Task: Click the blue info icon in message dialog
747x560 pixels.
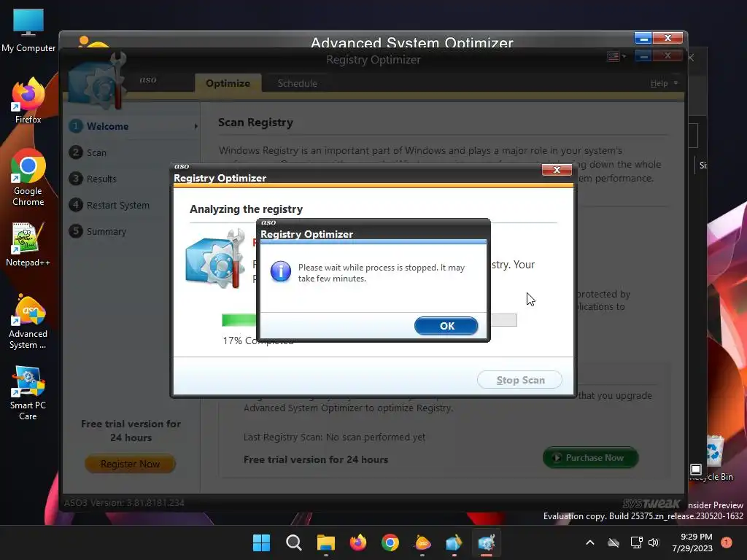Action: (281, 271)
